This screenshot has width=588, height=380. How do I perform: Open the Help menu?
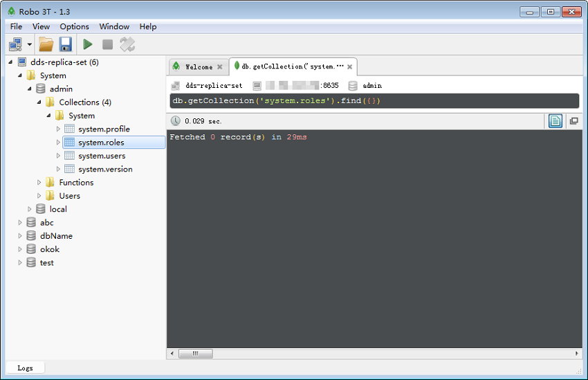coord(148,26)
